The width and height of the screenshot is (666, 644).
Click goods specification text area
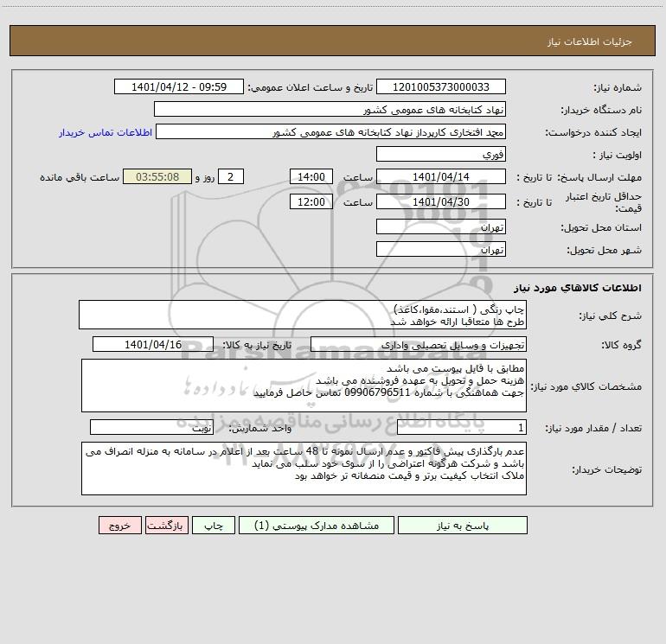click(304, 386)
